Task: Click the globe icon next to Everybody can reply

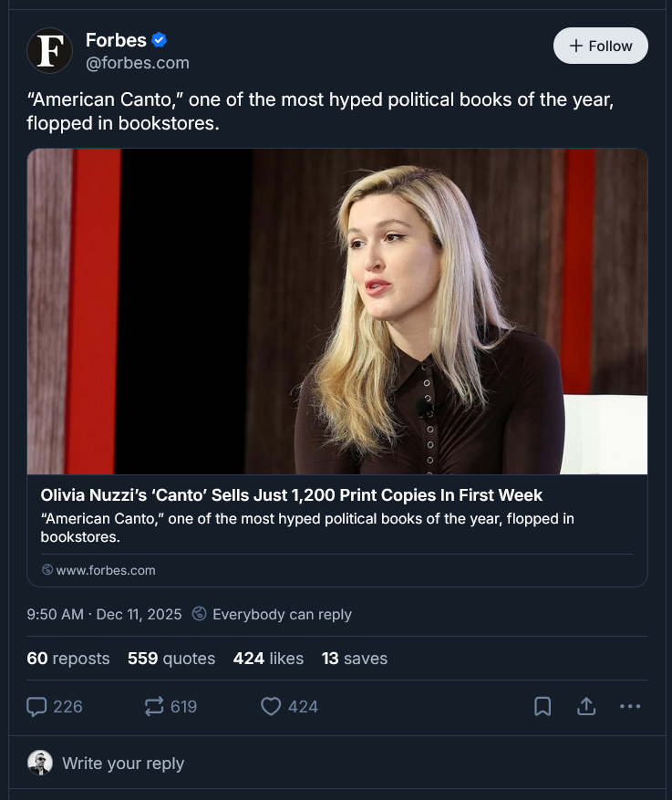Action: pos(199,614)
